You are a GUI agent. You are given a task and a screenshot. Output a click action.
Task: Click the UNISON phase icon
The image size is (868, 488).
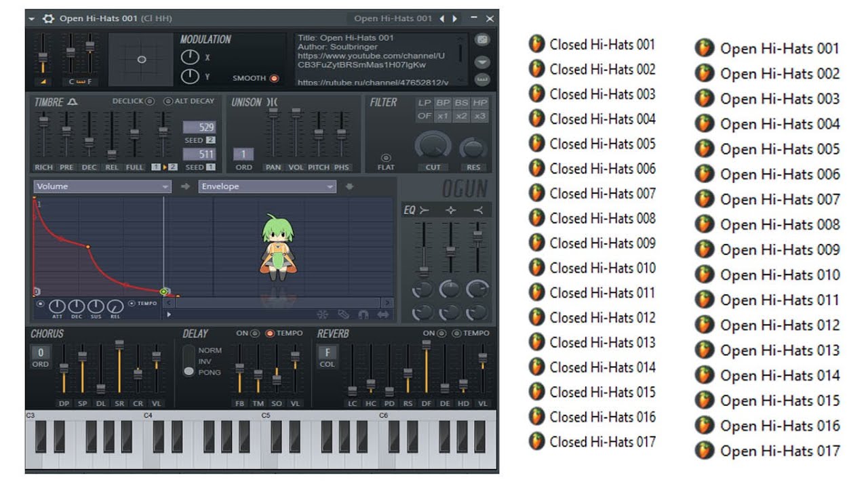[271, 102]
